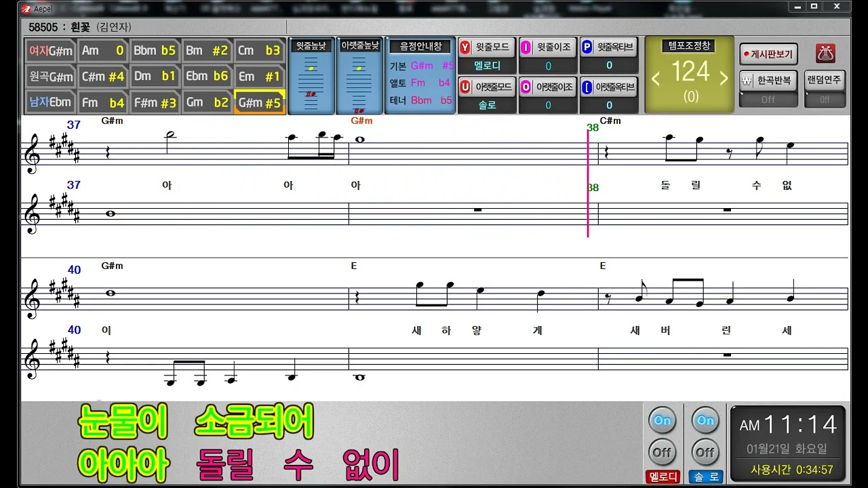Click the 윗줄모드 button
This screenshot has width=868, height=488.
(x=487, y=47)
